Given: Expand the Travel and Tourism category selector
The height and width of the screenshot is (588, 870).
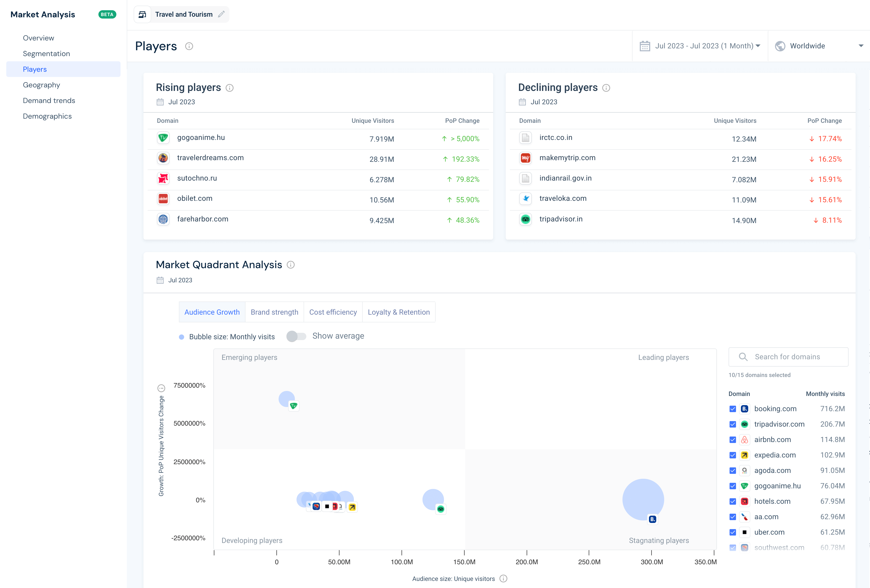Looking at the screenshot, I should (x=184, y=14).
